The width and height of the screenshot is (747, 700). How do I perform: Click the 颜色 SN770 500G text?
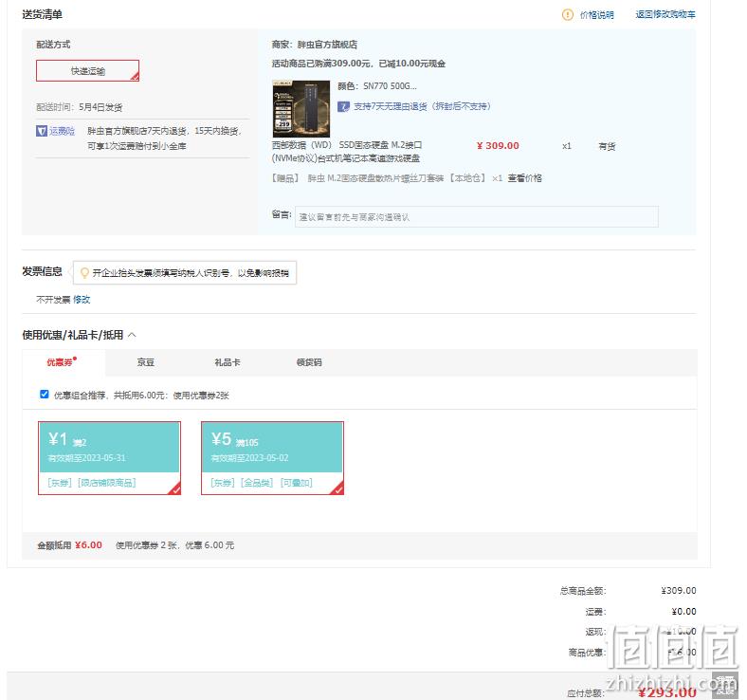(377, 86)
